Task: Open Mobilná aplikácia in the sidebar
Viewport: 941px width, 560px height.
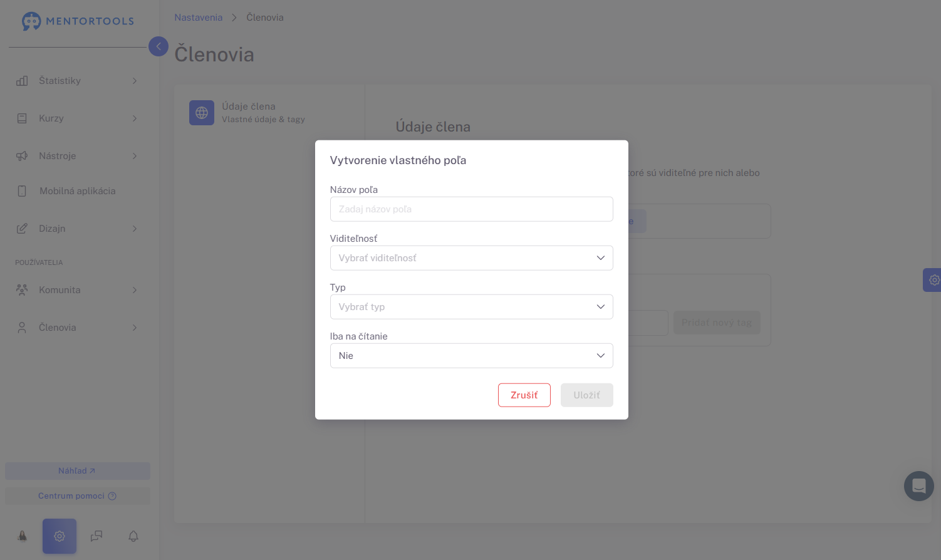Action: (77, 191)
